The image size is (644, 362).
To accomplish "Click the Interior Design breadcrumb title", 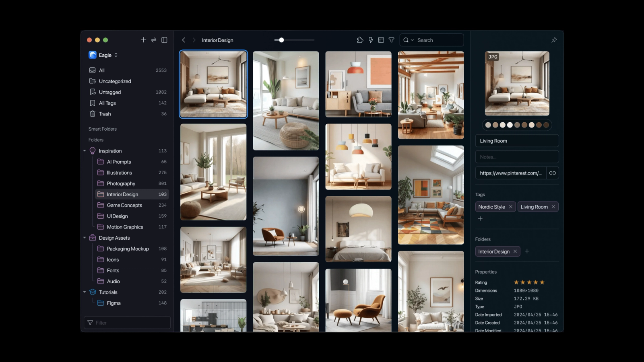I will coord(217,40).
